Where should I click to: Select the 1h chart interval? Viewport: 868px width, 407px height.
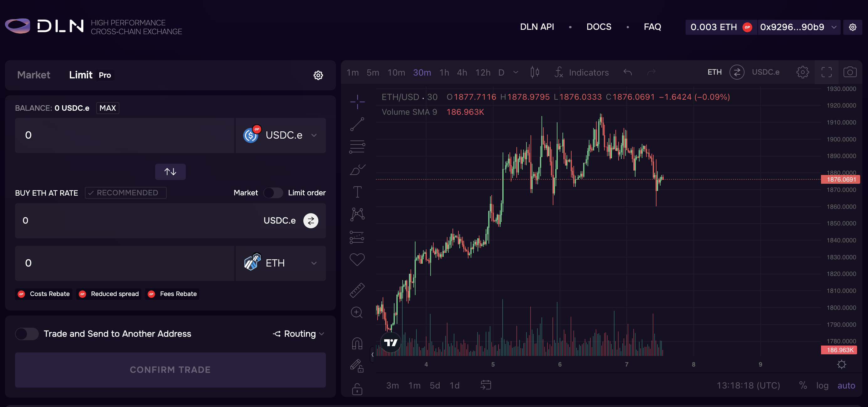point(444,72)
